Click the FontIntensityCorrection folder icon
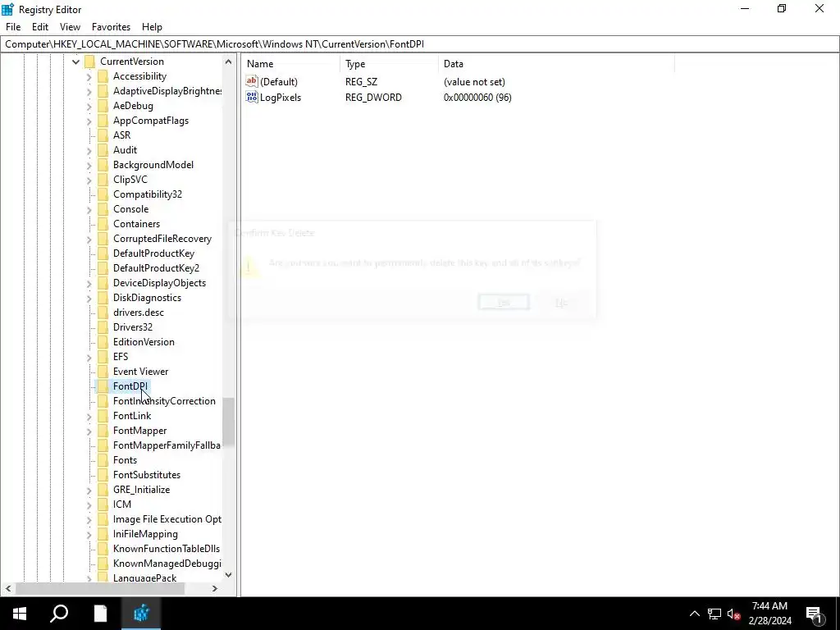 tap(103, 400)
